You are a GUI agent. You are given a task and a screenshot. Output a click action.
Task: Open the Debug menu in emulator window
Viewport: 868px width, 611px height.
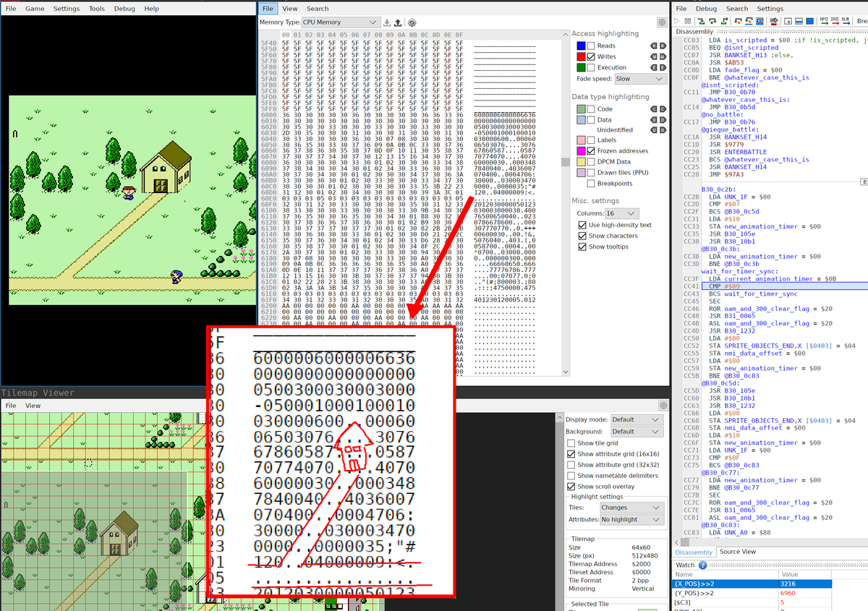click(124, 9)
